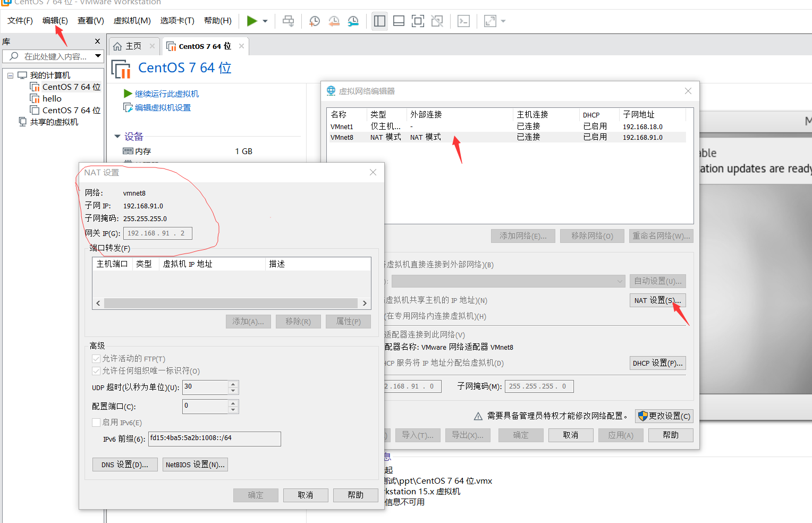Toggle the library sidebar view icon
The image size is (812, 523).
(x=379, y=21)
